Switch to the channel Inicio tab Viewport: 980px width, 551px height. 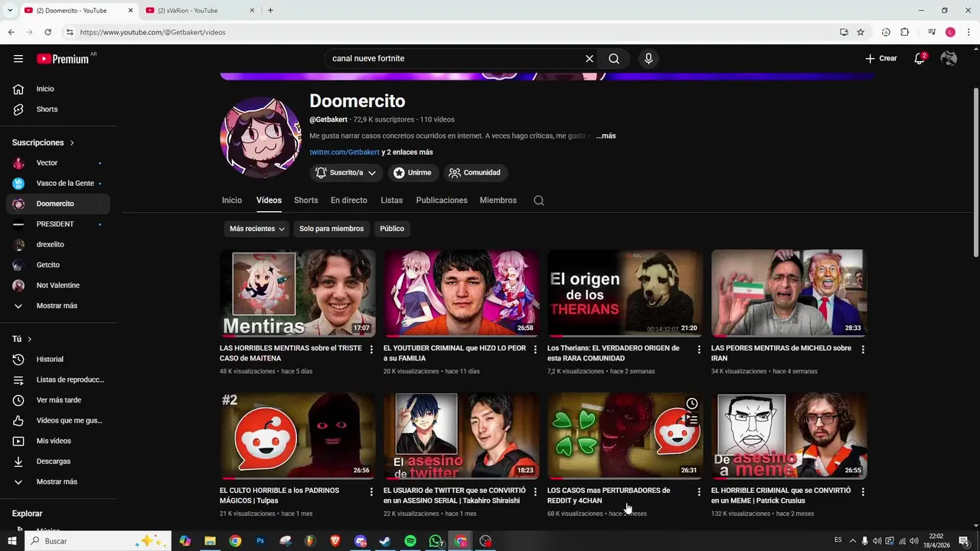tap(232, 201)
